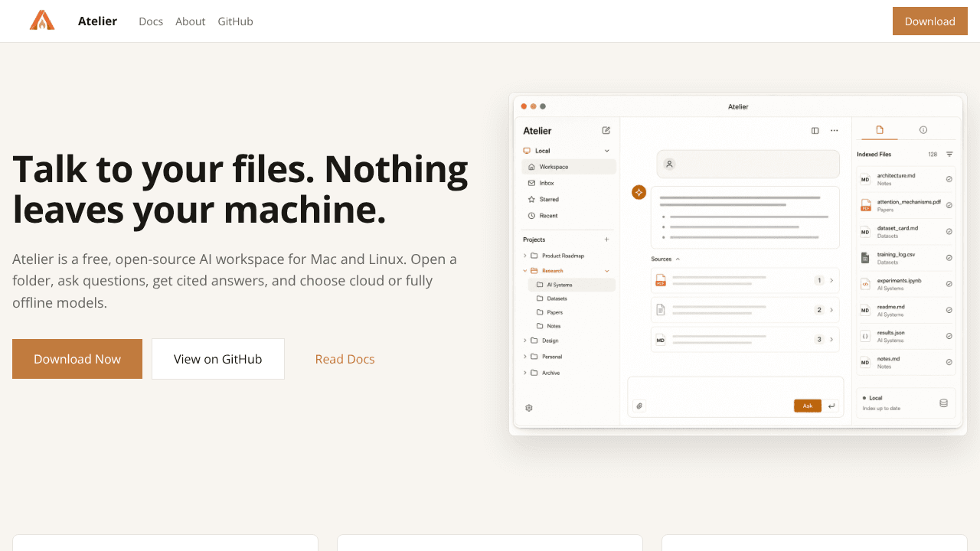Open the Read Docs link
Viewport: 980px width, 551px height.
(345, 359)
